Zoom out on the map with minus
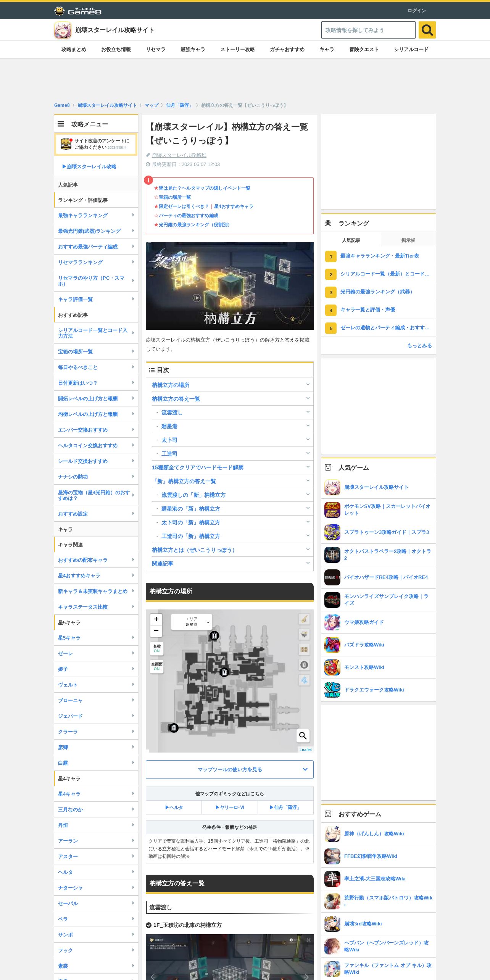This screenshot has height=980, width=490. tap(156, 631)
